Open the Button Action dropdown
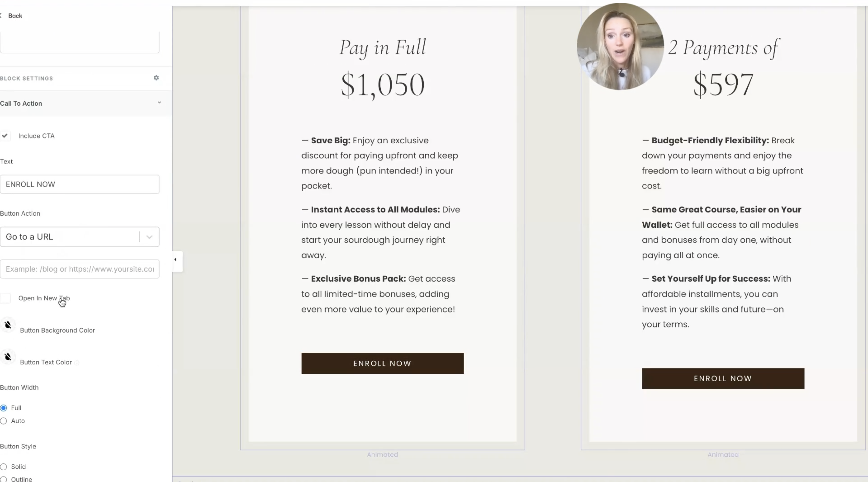This screenshot has width=868, height=482. 79,237
